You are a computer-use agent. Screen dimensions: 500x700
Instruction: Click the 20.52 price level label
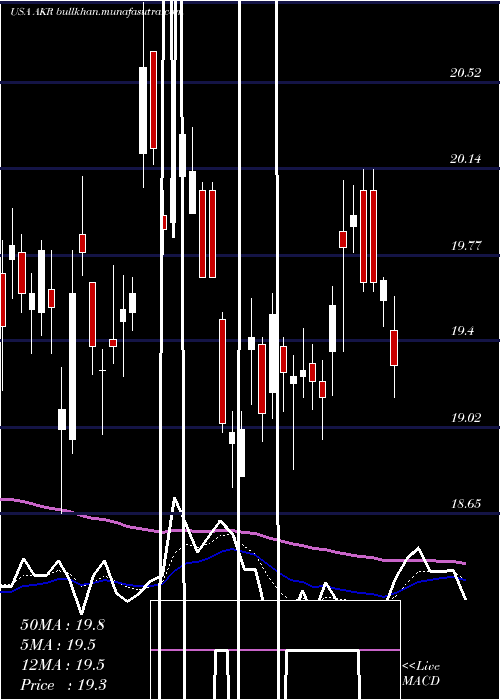(x=466, y=73)
